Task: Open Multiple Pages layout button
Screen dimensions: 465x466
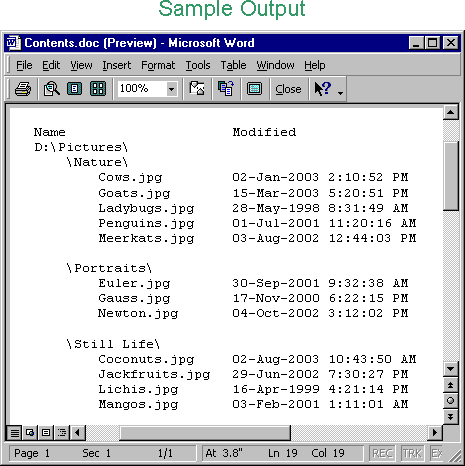Action: point(98,89)
